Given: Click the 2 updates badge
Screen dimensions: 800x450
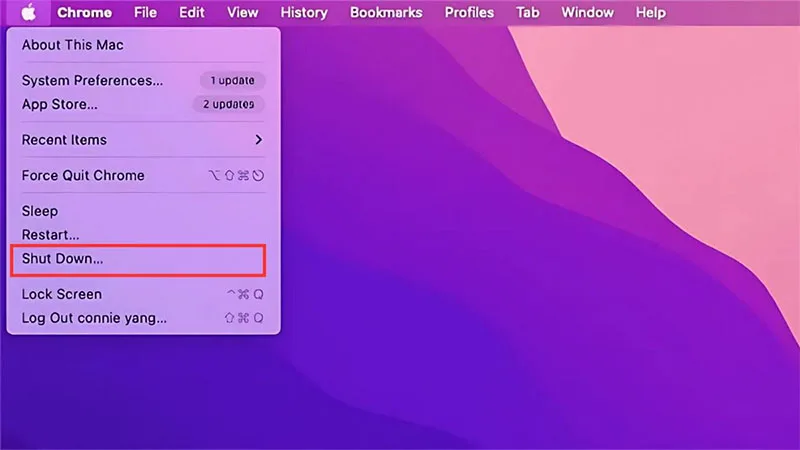Looking at the screenshot, I should pyautogui.click(x=228, y=104).
